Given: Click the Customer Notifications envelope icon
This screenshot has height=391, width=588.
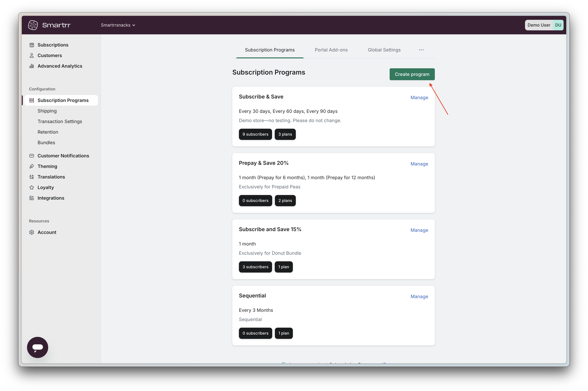Looking at the screenshot, I should (32, 156).
